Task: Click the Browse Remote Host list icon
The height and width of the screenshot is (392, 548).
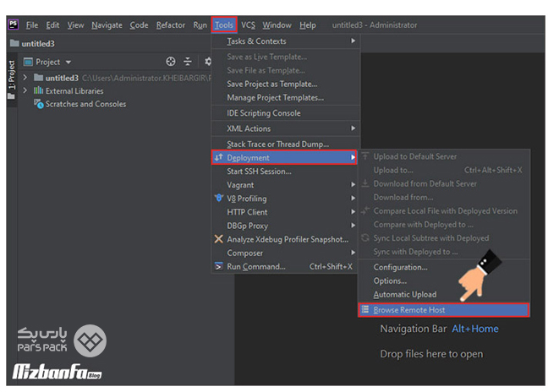Action: click(x=365, y=309)
